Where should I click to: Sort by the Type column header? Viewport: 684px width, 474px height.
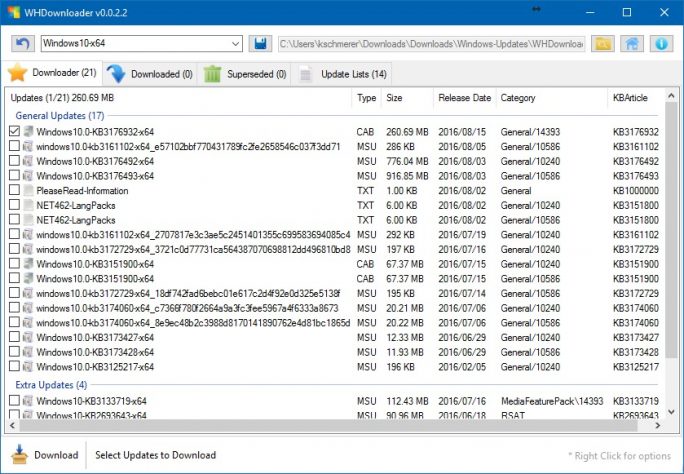pos(366,98)
